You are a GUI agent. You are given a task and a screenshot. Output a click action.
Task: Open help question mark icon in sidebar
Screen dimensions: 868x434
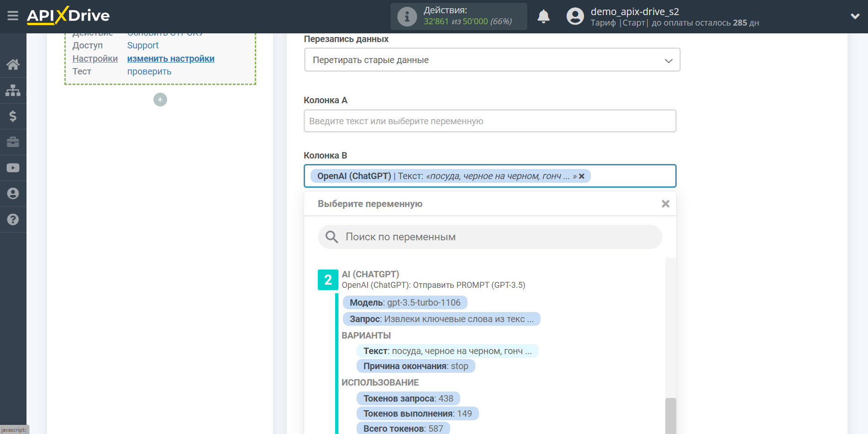[13, 220]
